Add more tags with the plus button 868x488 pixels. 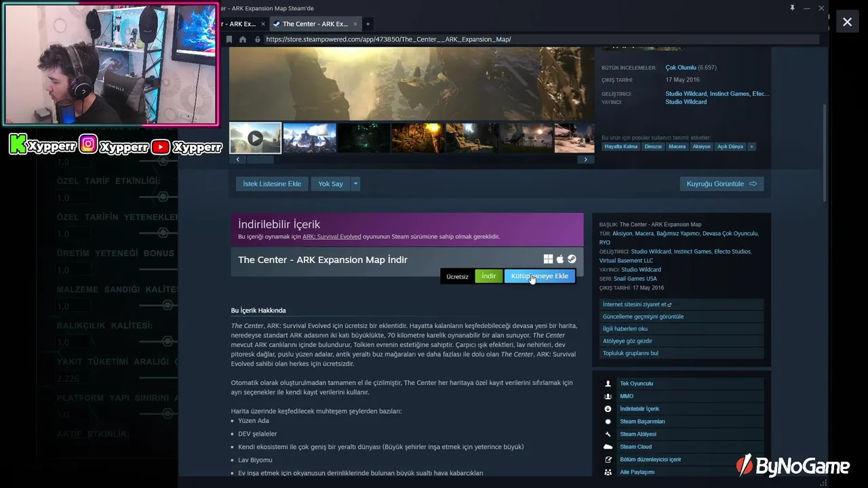point(751,146)
